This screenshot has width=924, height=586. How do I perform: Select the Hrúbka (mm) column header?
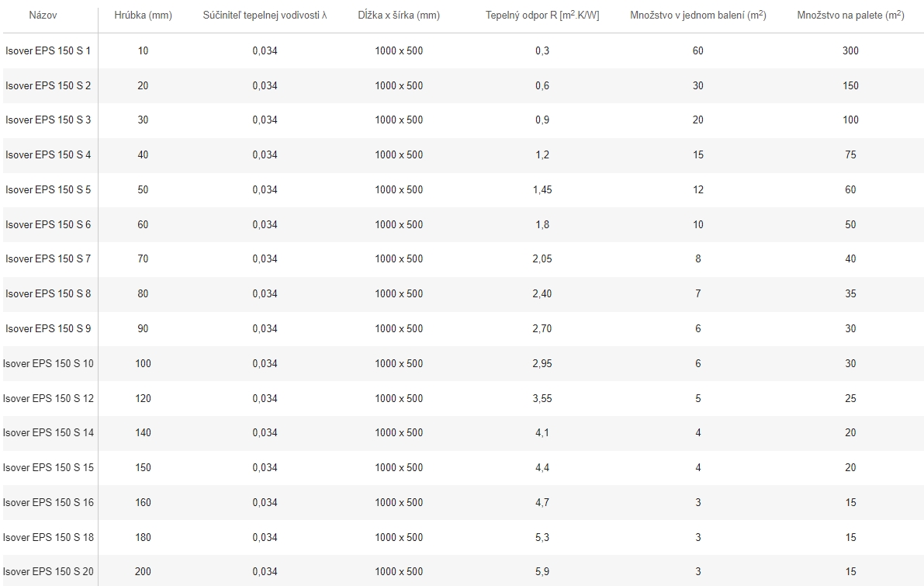(x=144, y=16)
